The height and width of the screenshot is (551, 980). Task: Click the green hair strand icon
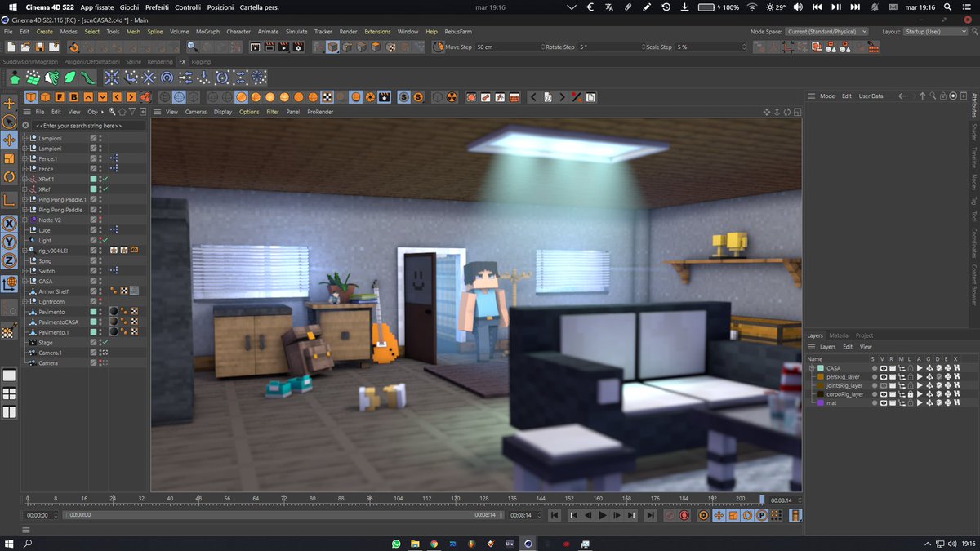tap(89, 78)
